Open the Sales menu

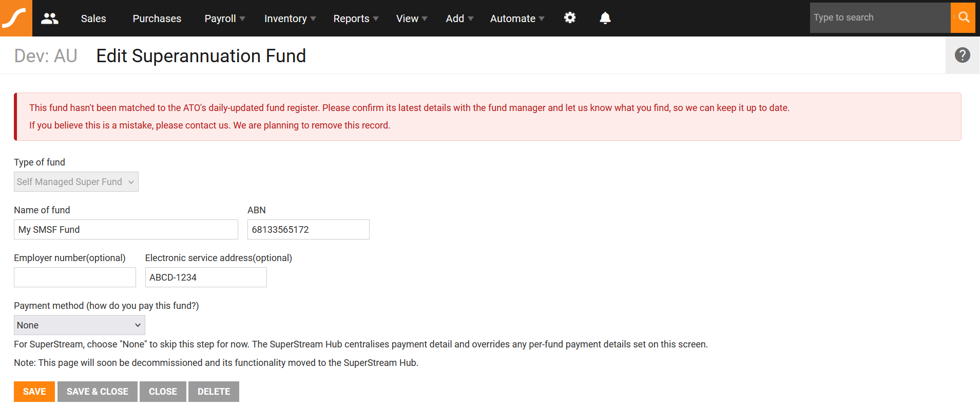pos(93,19)
